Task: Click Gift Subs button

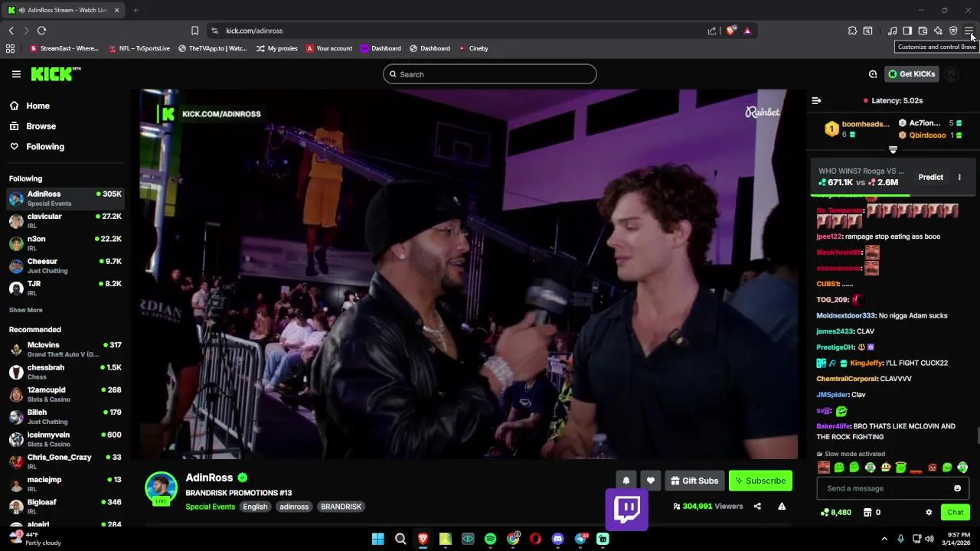Action: click(694, 481)
